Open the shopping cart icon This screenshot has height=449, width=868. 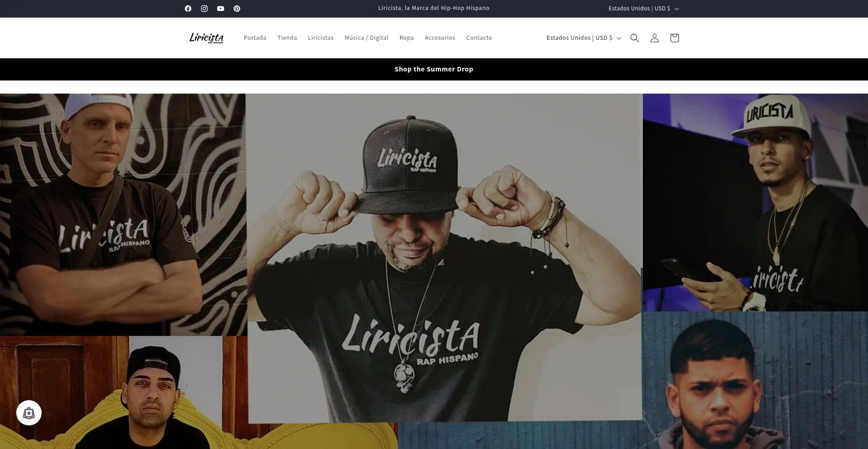675,38
